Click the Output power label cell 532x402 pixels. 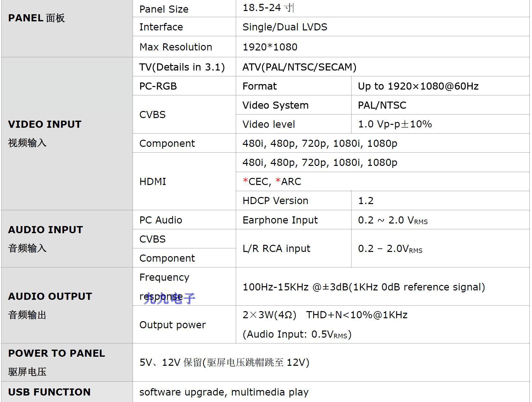(172, 325)
